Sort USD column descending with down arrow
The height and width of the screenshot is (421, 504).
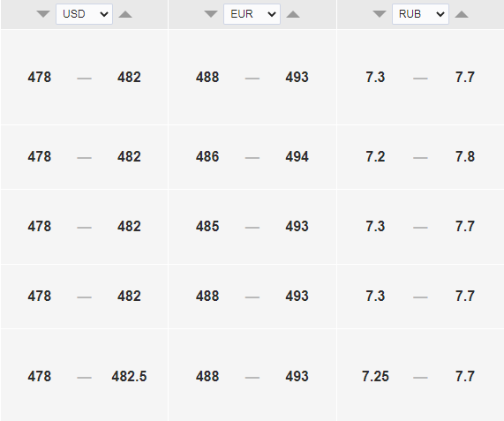click(43, 14)
